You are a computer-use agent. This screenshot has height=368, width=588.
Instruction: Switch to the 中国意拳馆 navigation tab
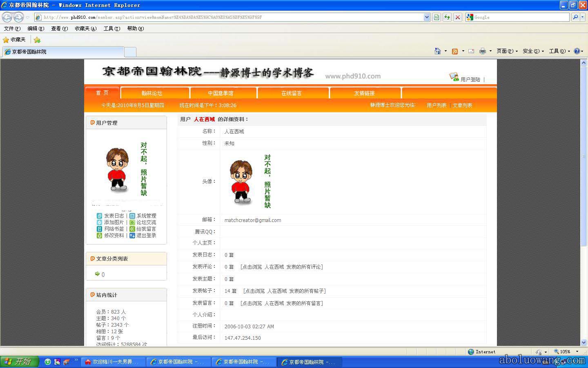pos(223,93)
